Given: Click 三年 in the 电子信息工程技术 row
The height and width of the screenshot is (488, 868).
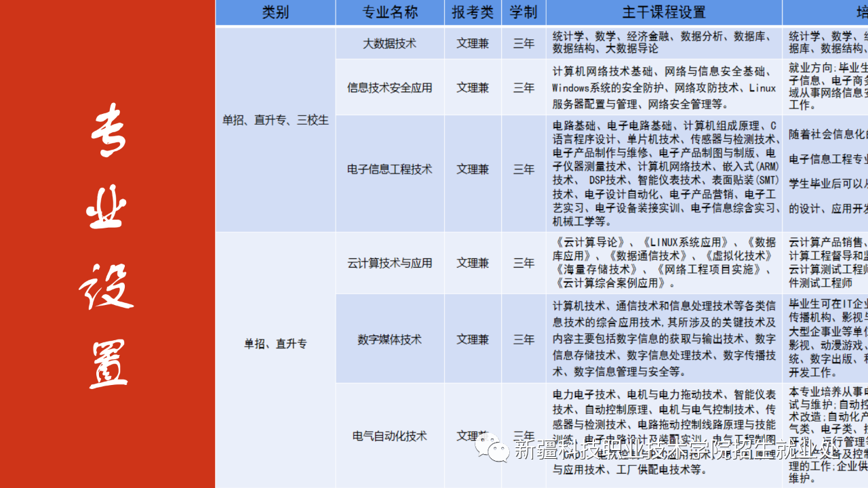Looking at the screenshot, I should [x=524, y=169].
